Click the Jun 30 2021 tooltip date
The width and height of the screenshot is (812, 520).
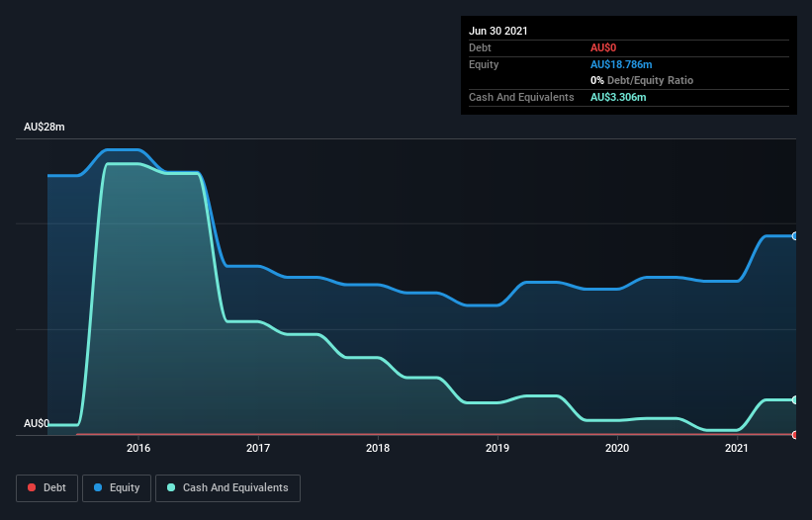[x=498, y=31]
